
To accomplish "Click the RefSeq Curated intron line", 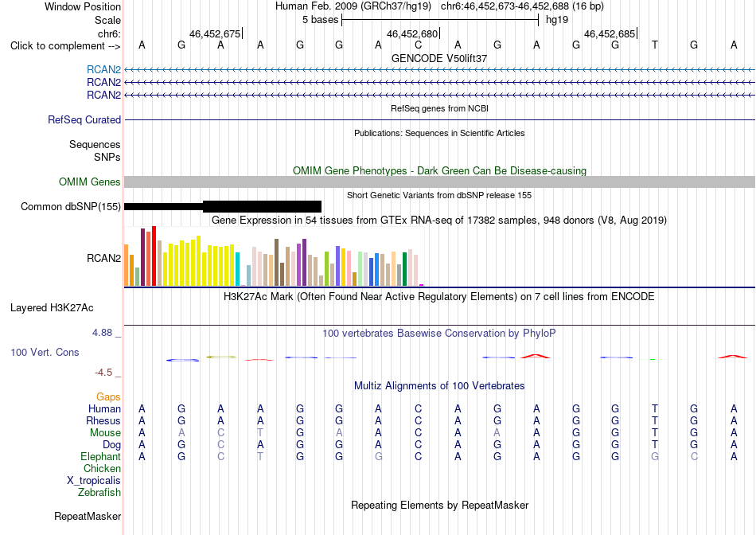I will coord(439,119).
